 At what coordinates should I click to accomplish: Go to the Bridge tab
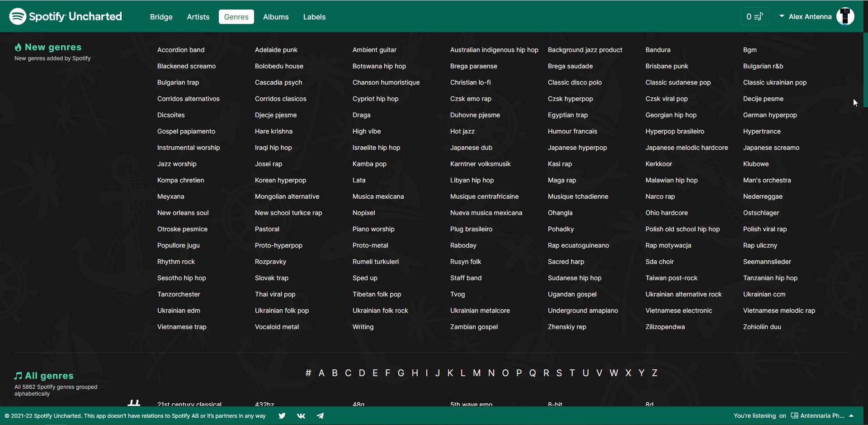(161, 17)
